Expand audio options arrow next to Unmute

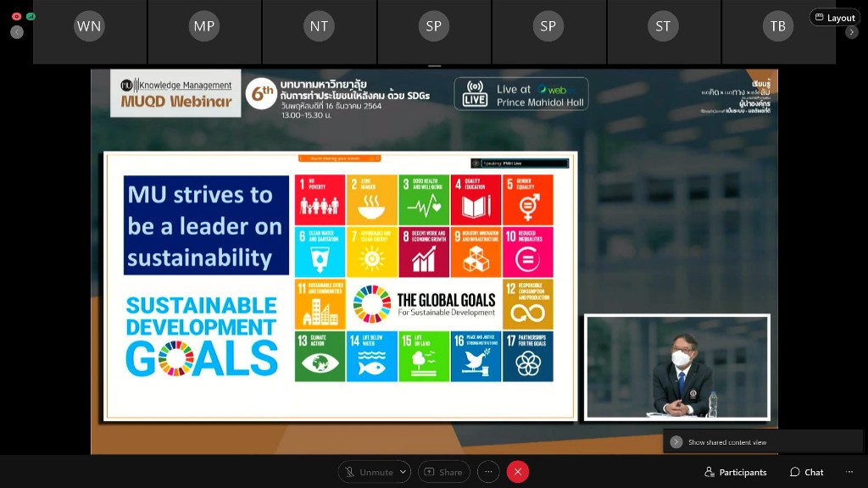pos(403,472)
